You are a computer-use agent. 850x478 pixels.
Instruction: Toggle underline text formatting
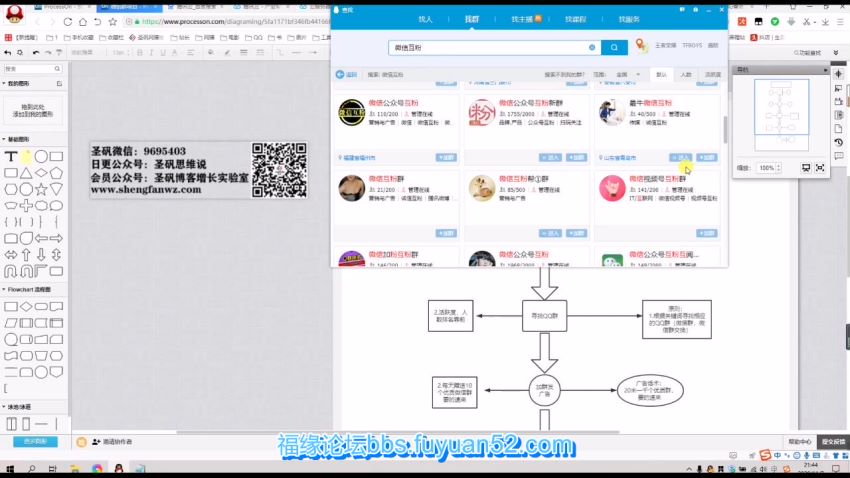tap(163, 53)
